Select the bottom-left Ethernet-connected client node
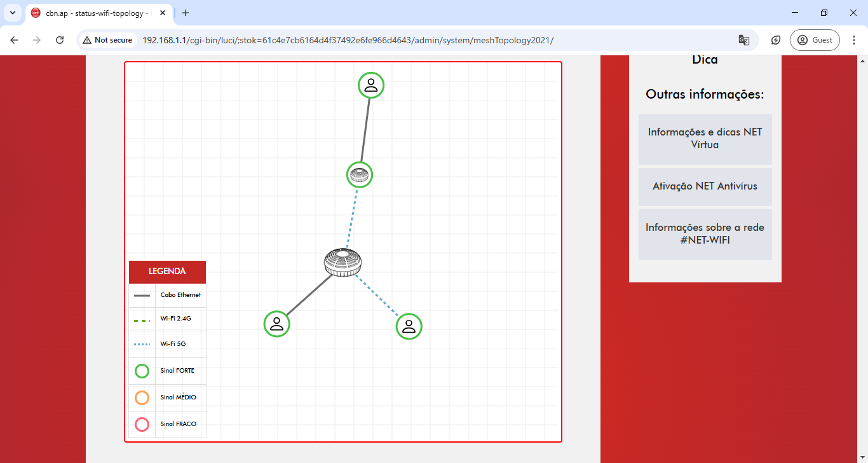The height and width of the screenshot is (463, 868). [x=276, y=324]
